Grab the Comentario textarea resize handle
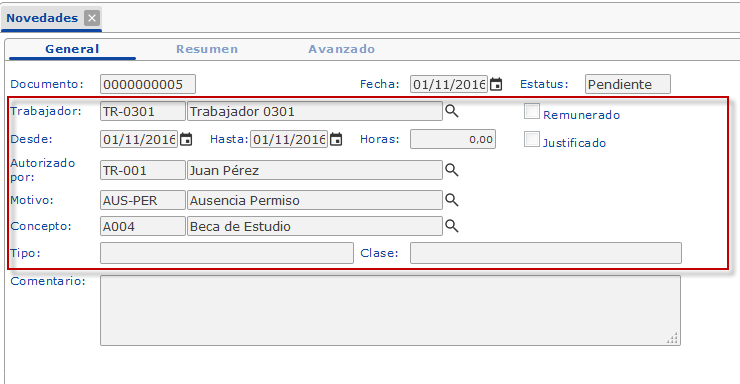The width and height of the screenshot is (740, 384). click(673, 338)
